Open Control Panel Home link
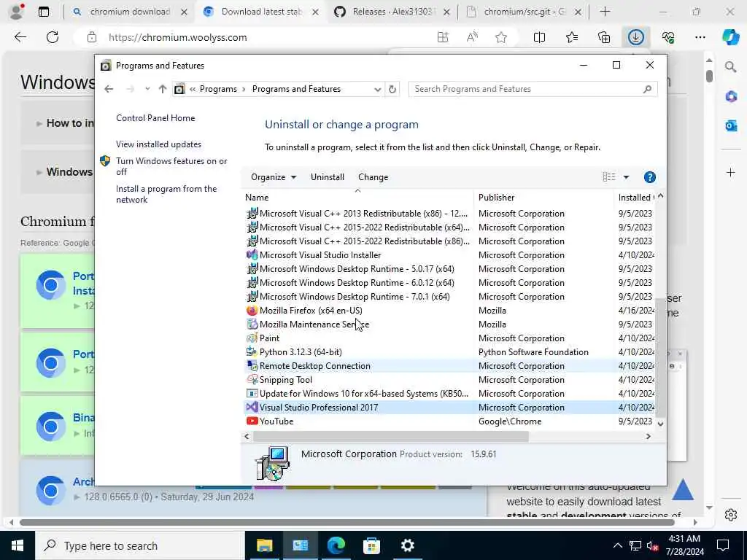Screen dimensions: 747x560 [x=155, y=118]
